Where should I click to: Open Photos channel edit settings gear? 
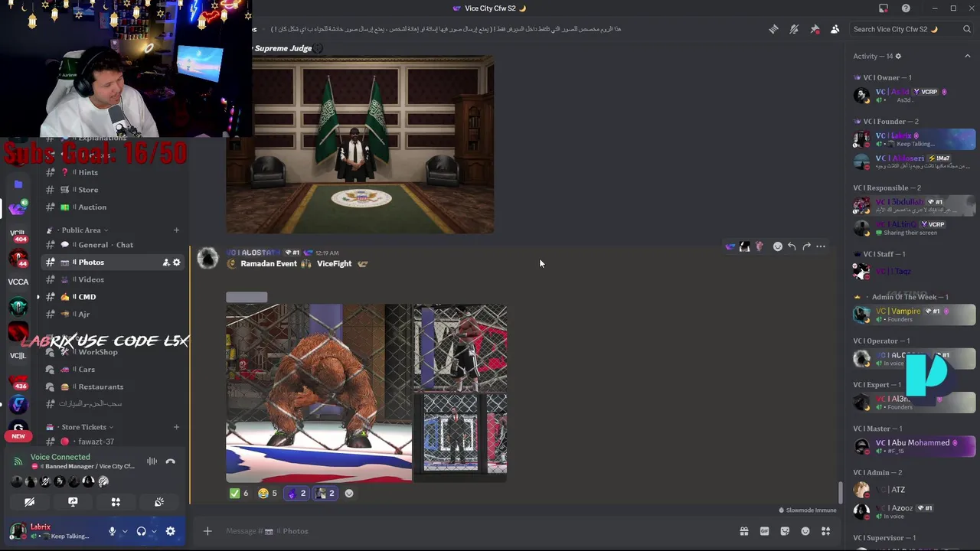tap(176, 262)
